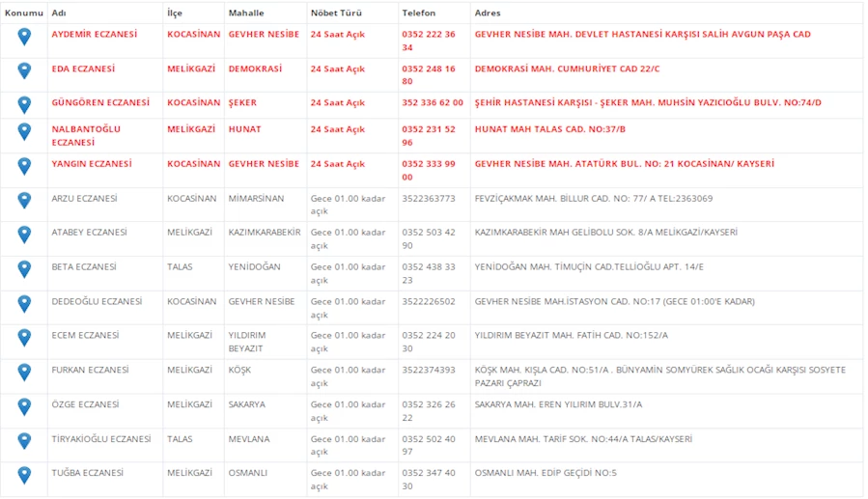868x499 pixels.
Task: Click Eda Eczanesi phone number
Action: click(429, 75)
